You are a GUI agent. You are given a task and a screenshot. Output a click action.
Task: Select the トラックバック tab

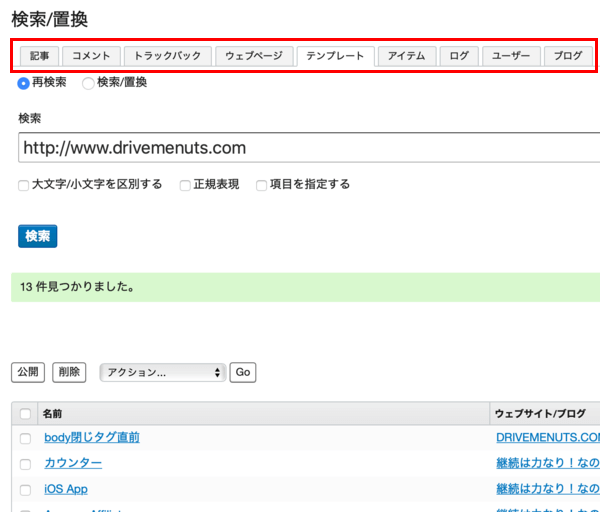coord(168,56)
